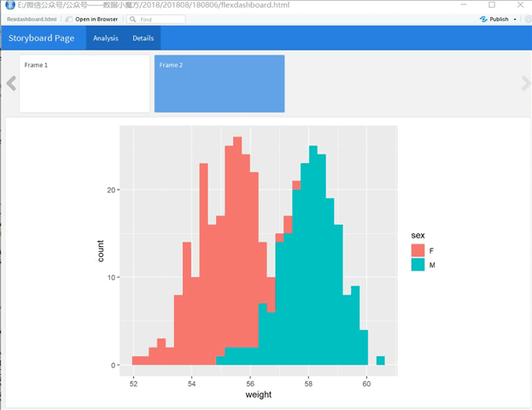532x410 pixels.
Task: Click Open in Browser button
Action: tap(91, 20)
